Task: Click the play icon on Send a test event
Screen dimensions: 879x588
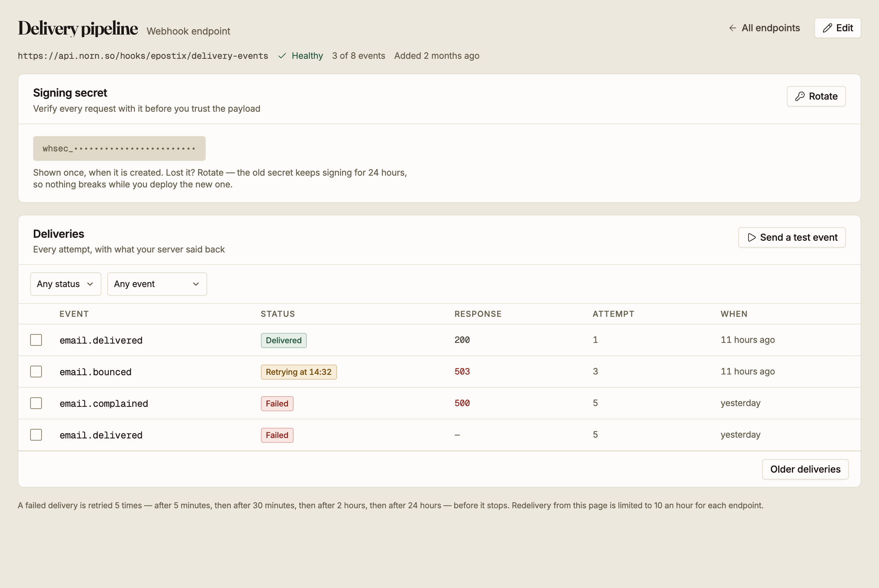Action: click(751, 237)
